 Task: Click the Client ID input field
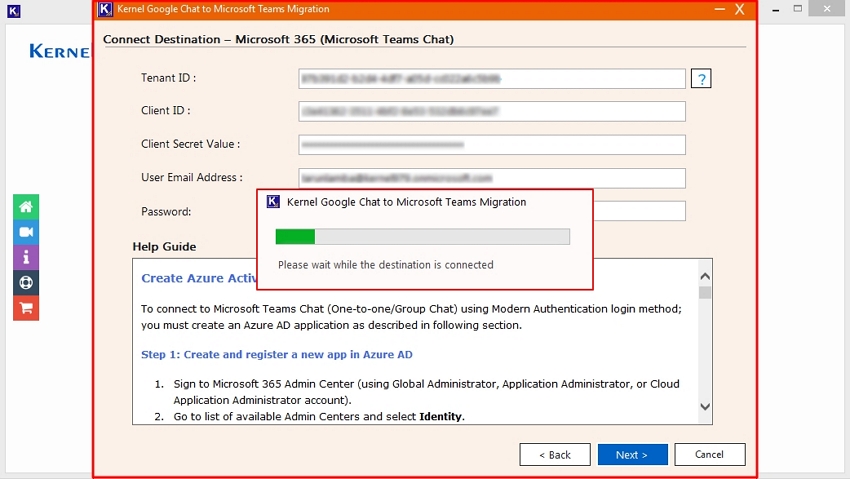click(492, 112)
